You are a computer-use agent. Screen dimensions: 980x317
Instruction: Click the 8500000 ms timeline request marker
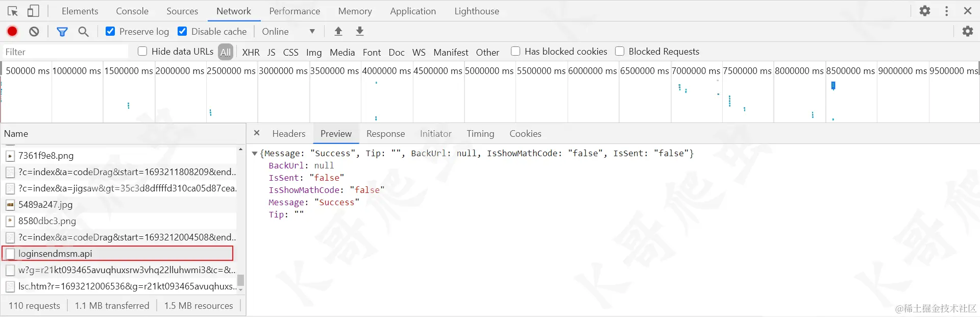point(833,86)
